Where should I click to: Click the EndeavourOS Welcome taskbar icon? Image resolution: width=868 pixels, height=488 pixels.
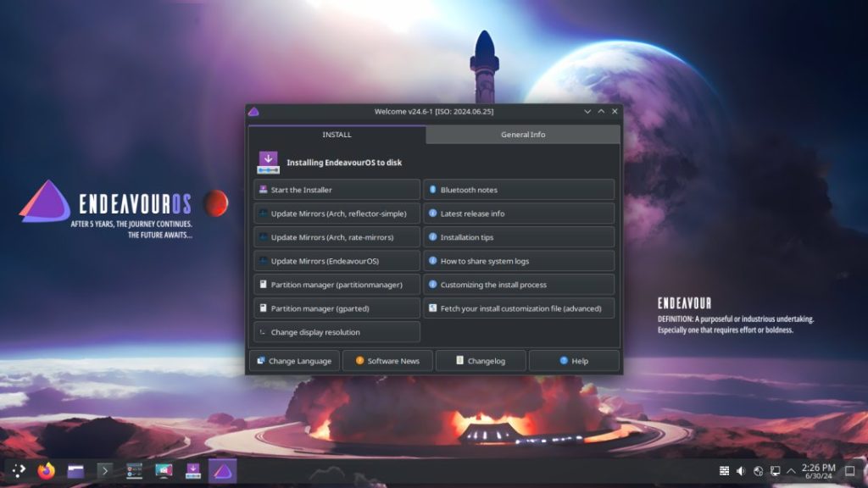tap(222, 470)
